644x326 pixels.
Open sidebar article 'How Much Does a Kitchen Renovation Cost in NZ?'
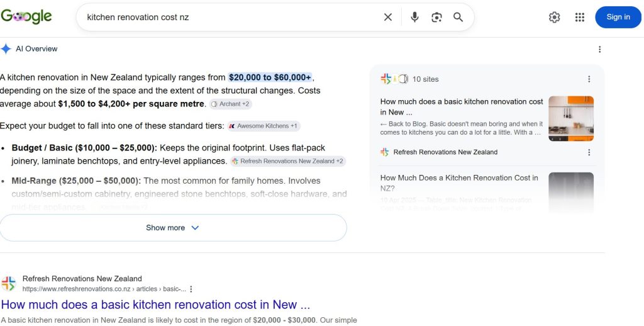(459, 183)
